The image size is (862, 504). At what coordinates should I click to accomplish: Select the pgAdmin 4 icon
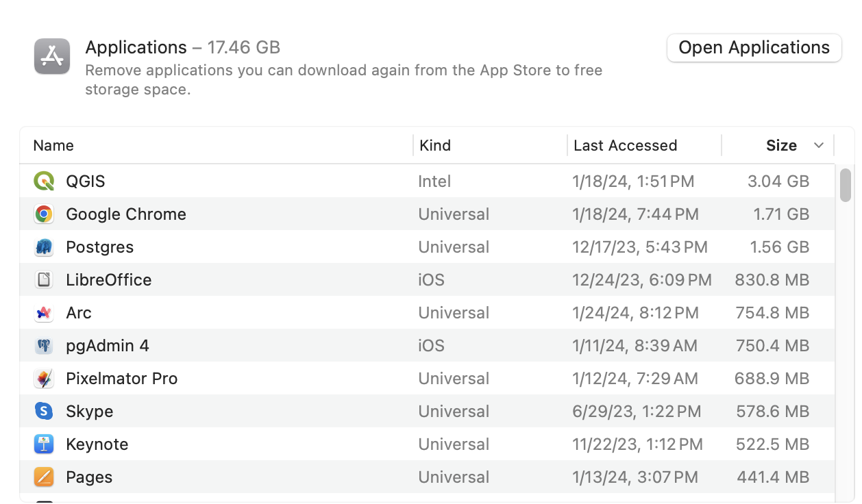pyautogui.click(x=44, y=346)
